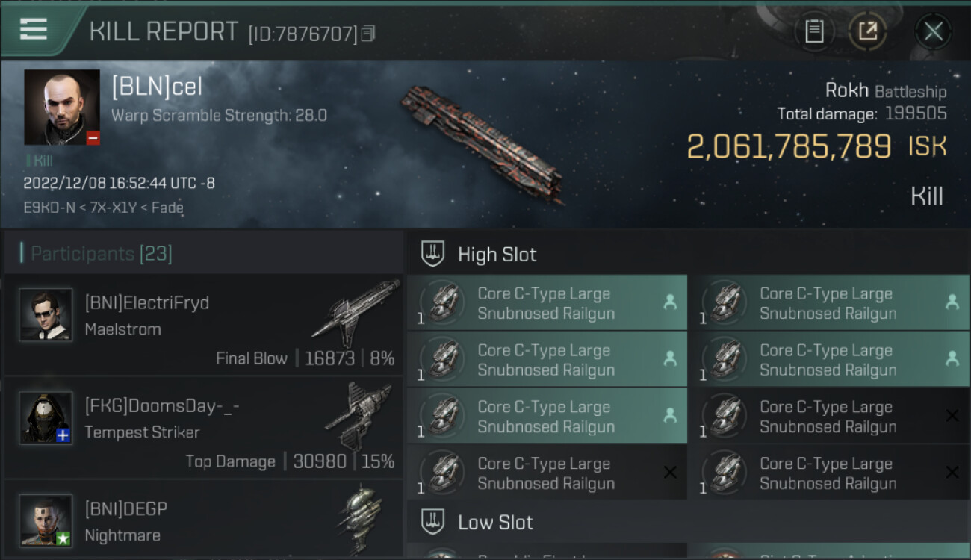Screen dimensions: 971x560
Task: Close the kill report window
Action: tap(933, 31)
